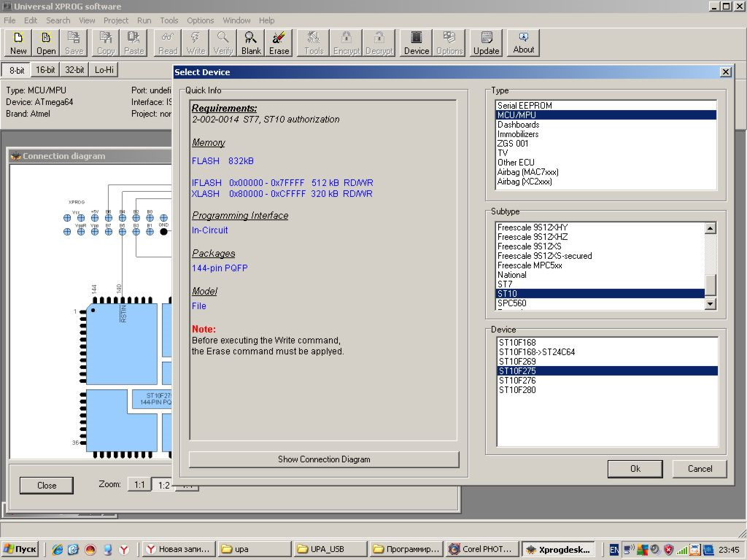Select Serial EEPROM in Type list
Image resolution: width=747 pixels, height=560 pixels.
coord(525,106)
